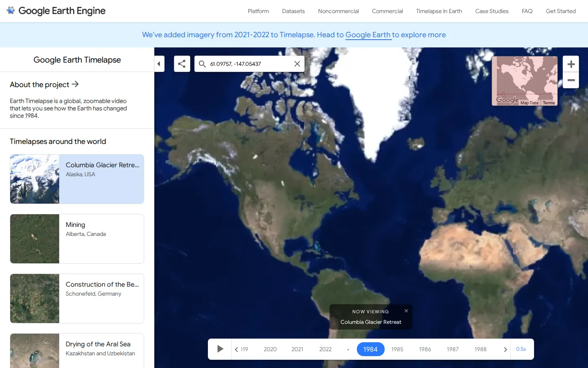Select year 2022 on the timeline
The image size is (588, 368).
[325, 349]
